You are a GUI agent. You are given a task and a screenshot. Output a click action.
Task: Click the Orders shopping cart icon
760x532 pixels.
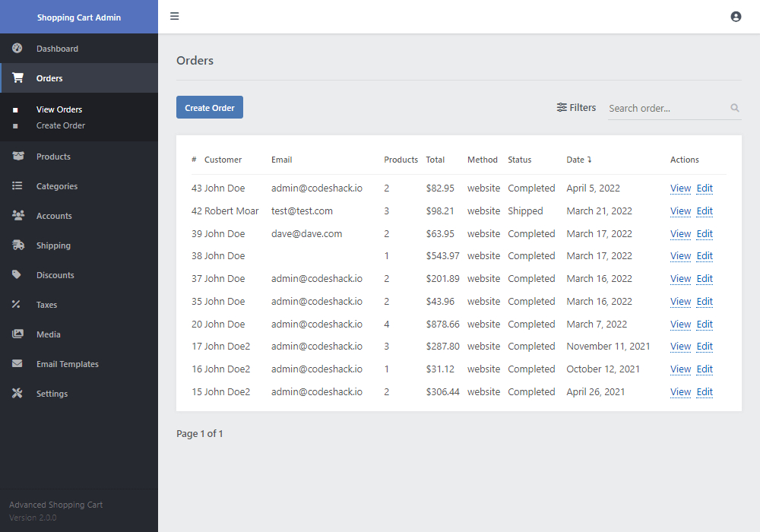[x=18, y=78]
